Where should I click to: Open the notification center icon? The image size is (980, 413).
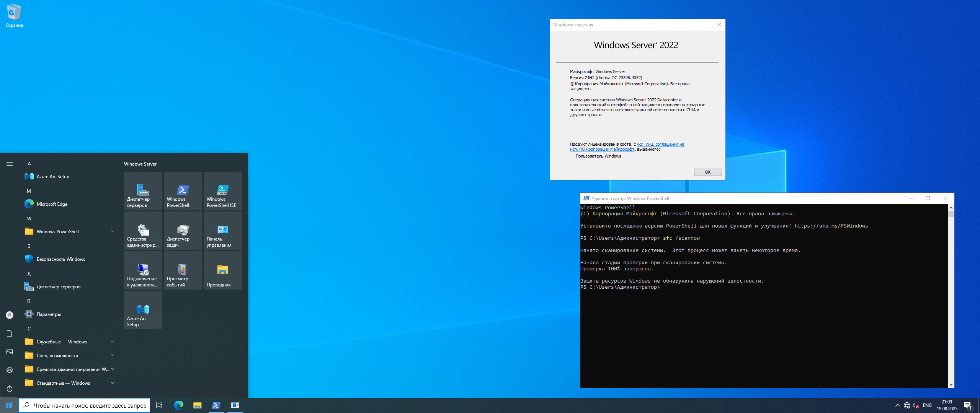tap(968, 405)
